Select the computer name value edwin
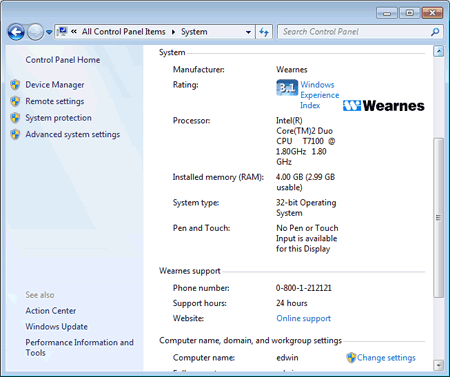The width and height of the screenshot is (450, 377). (x=287, y=358)
